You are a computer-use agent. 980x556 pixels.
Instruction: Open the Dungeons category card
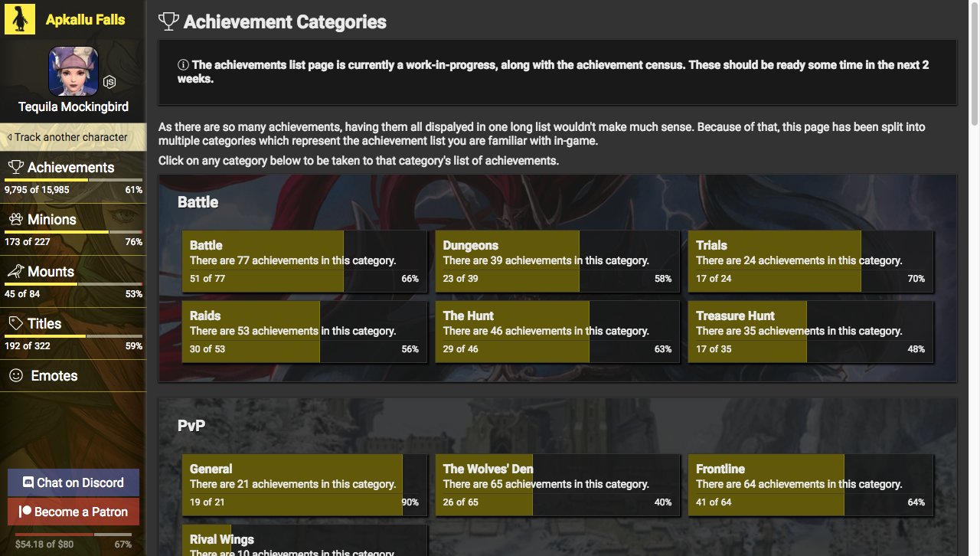(557, 262)
